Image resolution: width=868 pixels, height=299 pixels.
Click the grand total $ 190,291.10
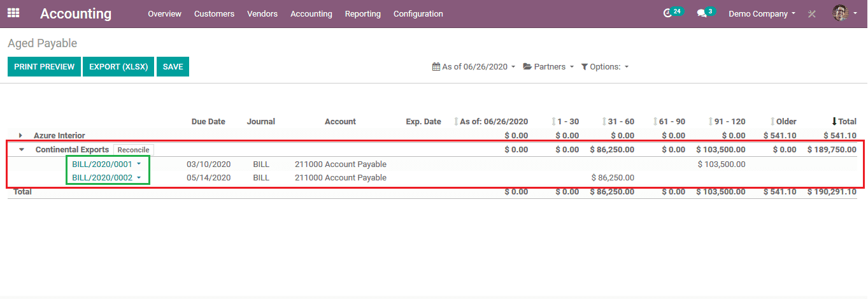tap(832, 191)
